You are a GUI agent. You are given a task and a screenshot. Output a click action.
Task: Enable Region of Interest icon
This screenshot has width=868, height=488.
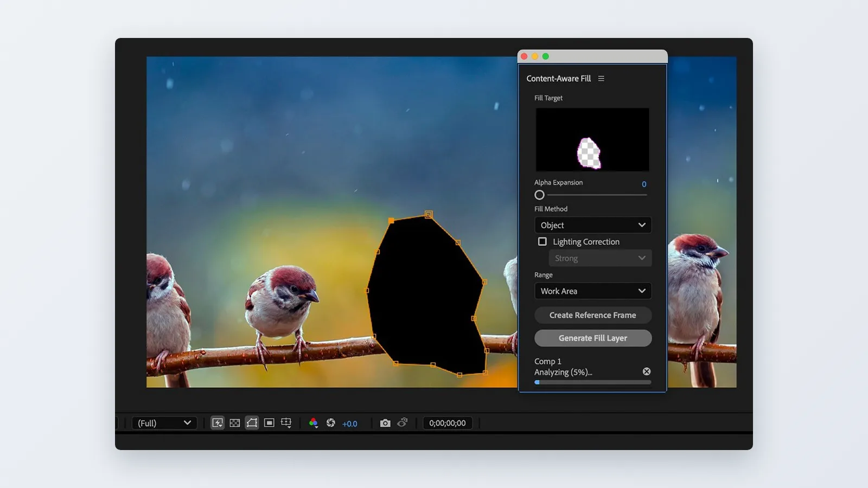pos(269,423)
